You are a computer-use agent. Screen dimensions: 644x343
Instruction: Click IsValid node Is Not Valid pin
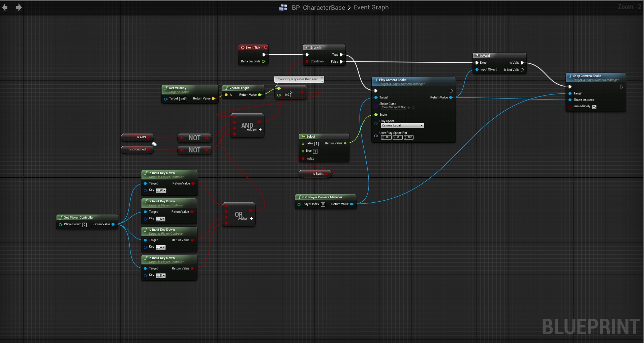522,70
